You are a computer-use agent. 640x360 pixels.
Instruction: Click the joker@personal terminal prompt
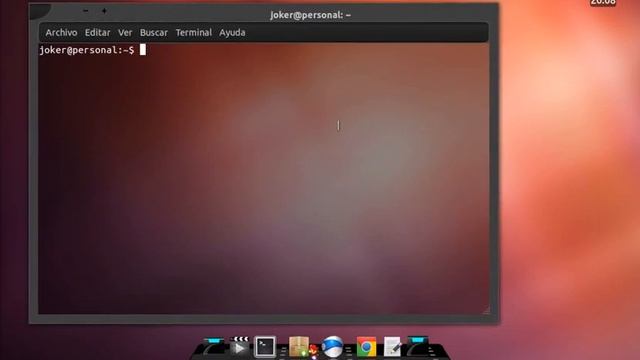coord(87,50)
